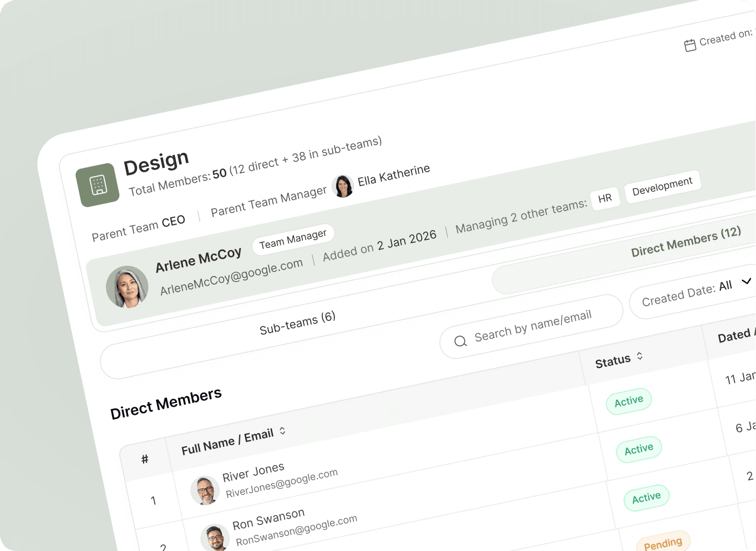
Task: Click the Active badge beside 11 Jan
Action: [629, 401]
